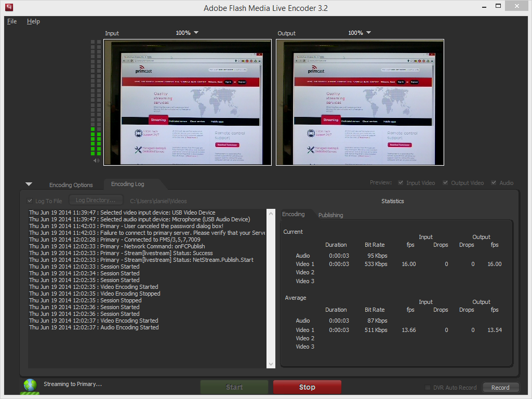This screenshot has height=399, width=532.
Task: Click the Average Video 1 bit rate 511 Kbps
Action: tap(376, 330)
